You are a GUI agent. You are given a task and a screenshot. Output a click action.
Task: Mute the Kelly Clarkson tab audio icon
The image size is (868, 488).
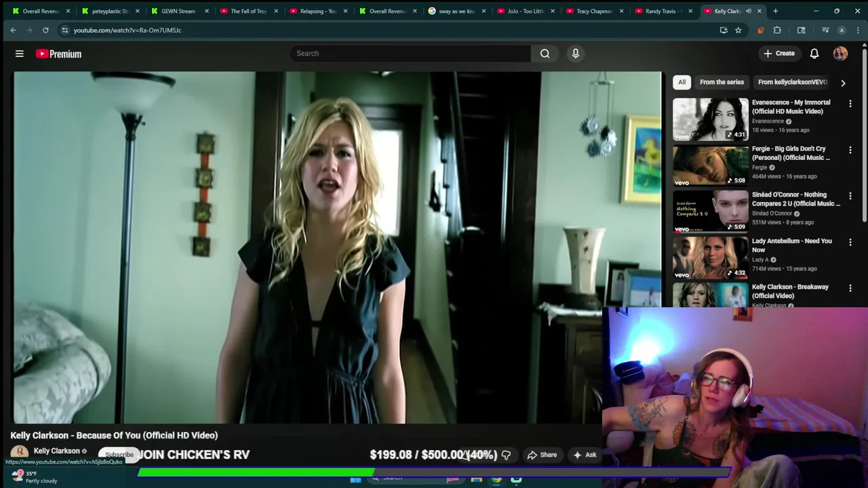749,11
